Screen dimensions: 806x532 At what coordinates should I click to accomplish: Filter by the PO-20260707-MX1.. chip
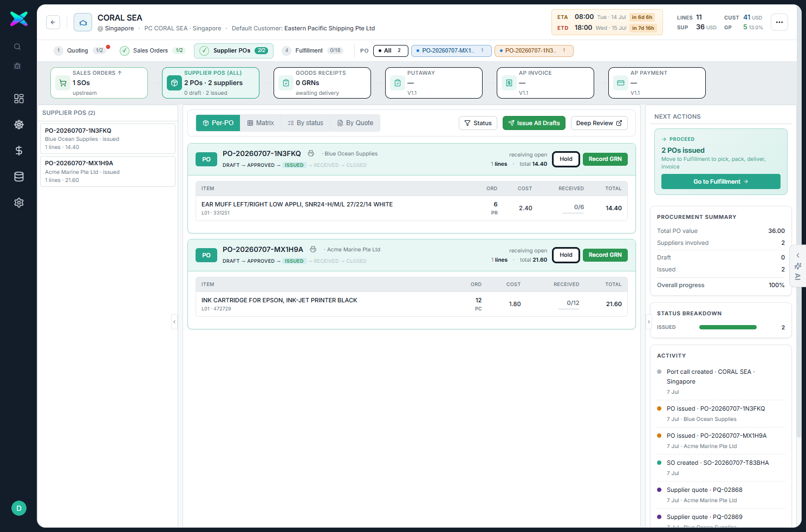452,50
